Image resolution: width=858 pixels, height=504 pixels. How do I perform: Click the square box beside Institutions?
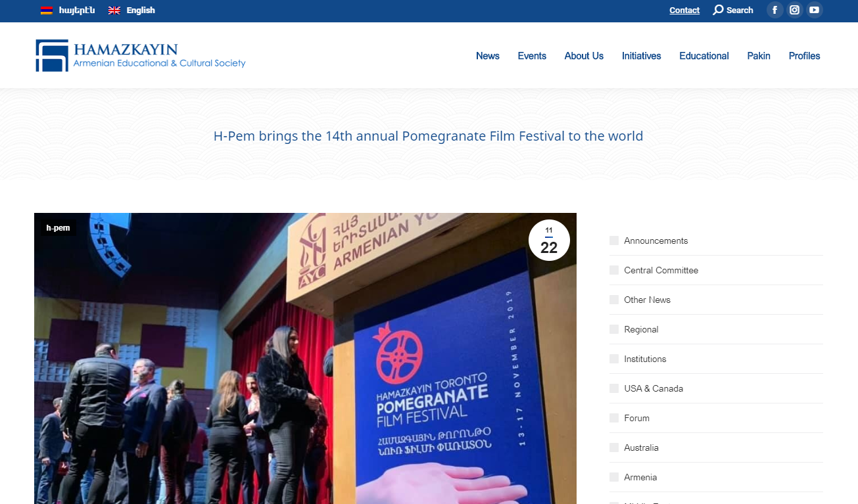point(614,359)
